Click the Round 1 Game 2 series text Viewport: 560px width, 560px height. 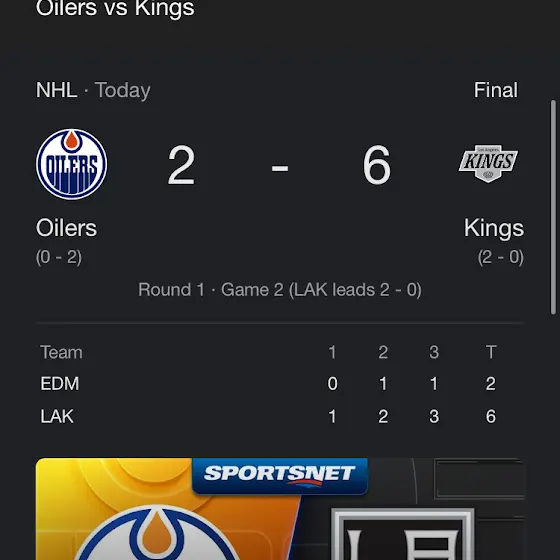(280, 290)
